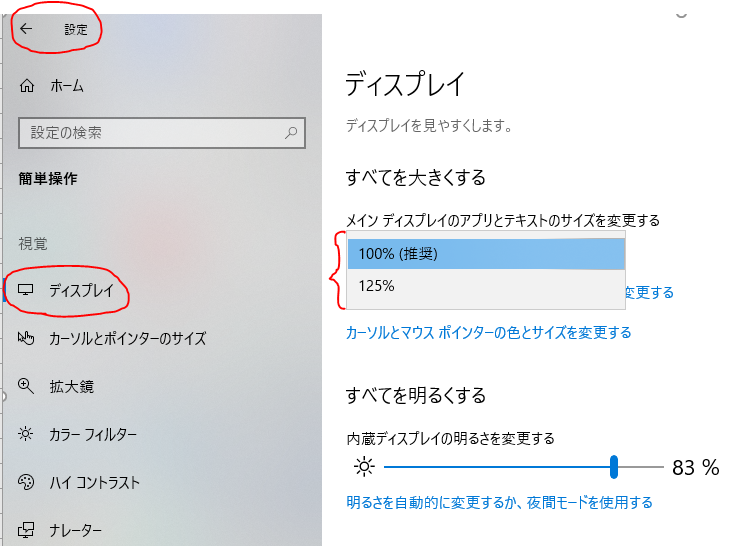
Task: Go to ホーム in settings sidebar
Action: (x=67, y=86)
